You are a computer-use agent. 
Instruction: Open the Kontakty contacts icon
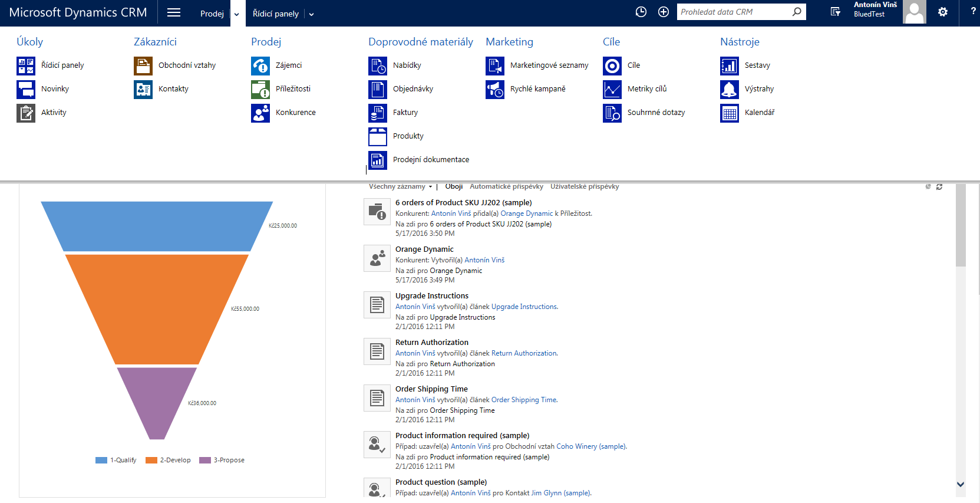click(x=143, y=89)
